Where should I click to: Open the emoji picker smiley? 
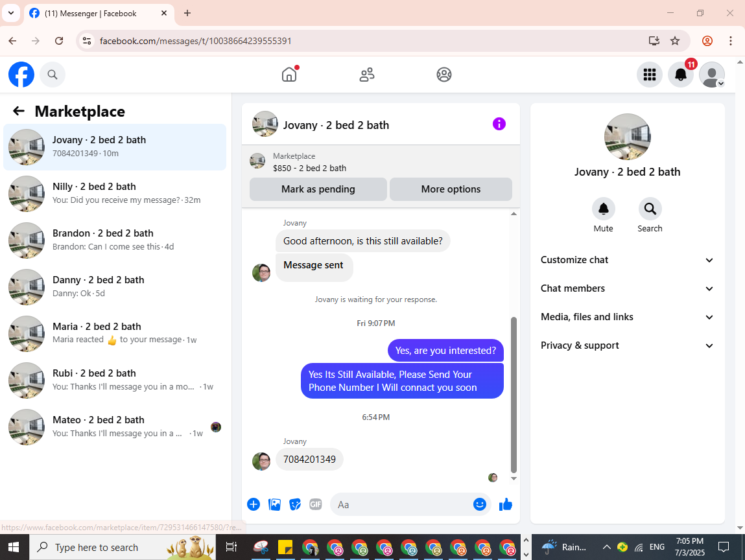tap(479, 504)
